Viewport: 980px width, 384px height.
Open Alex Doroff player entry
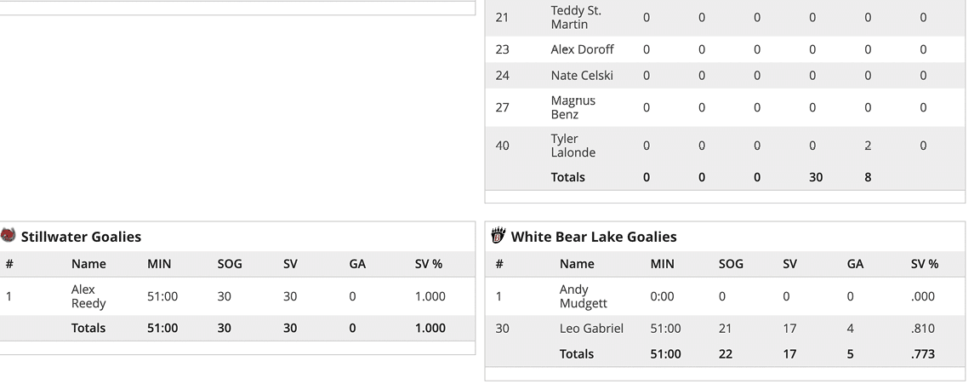[x=582, y=49]
